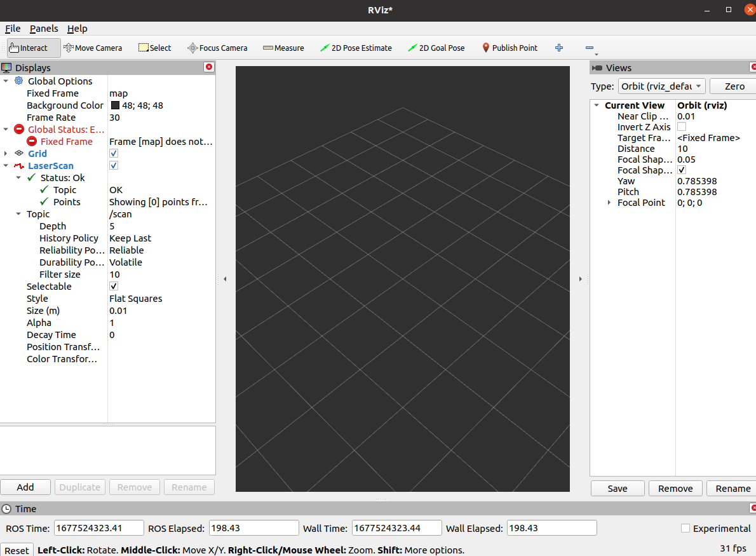Click the Remove view button
Viewport: 756px width, 556px height.
[675, 489]
